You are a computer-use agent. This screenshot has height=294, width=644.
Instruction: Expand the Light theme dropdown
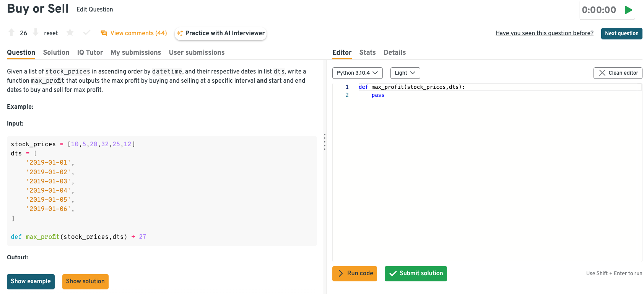click(405, 73)
